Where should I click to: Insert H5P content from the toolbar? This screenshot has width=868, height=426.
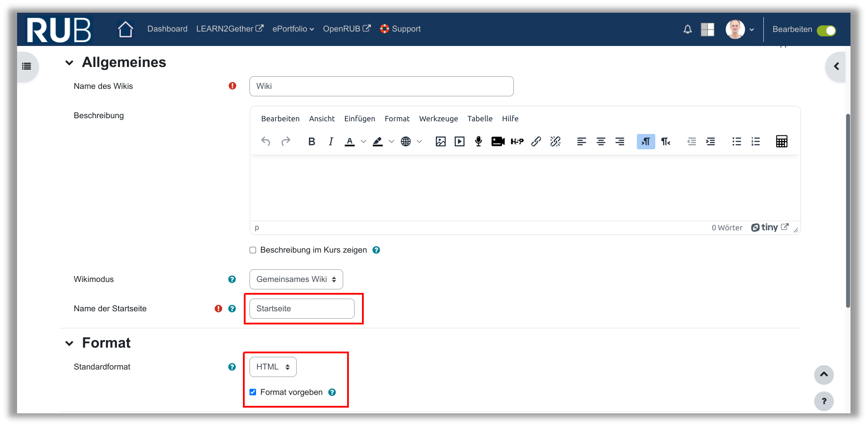pos(517,141)
